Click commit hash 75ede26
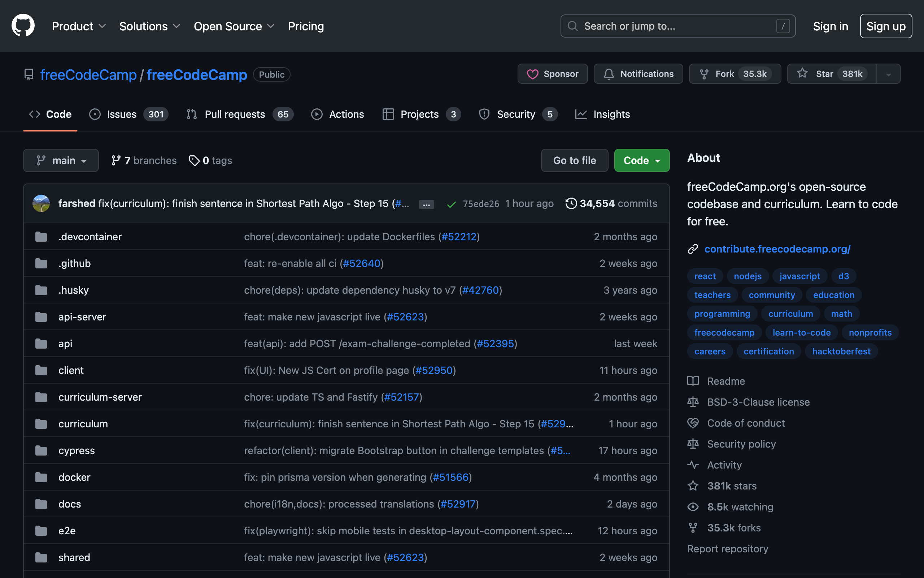 [481, 204]
